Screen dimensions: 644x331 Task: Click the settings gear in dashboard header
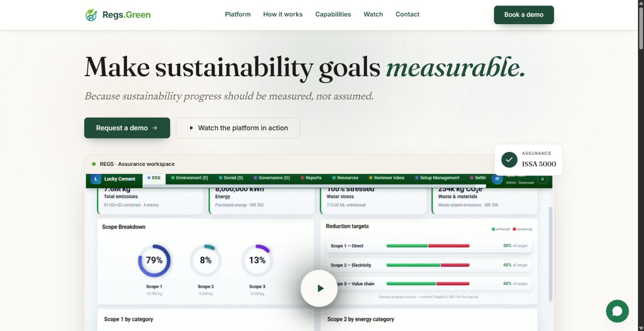(543, 179)
